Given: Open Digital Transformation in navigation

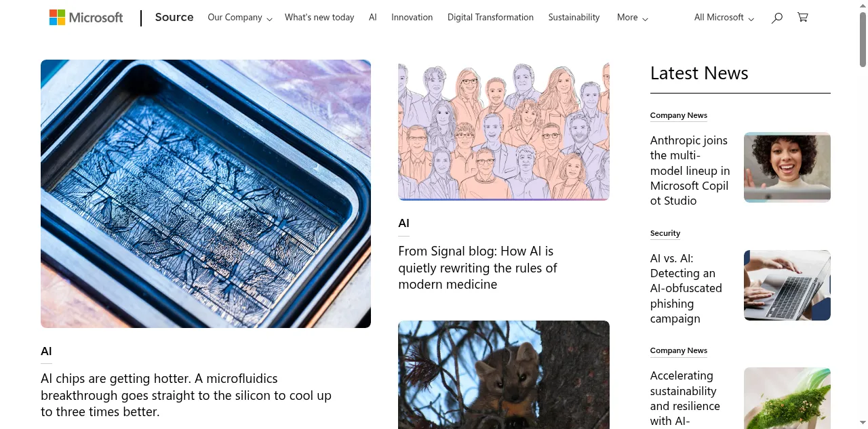Looking at the screenshot, I should [490, 18].
